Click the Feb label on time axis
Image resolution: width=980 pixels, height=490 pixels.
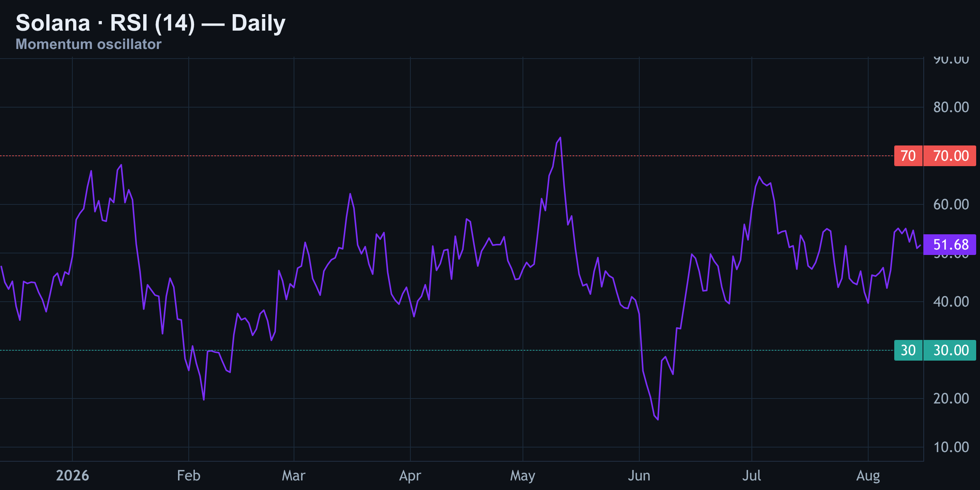pos(189,475)
